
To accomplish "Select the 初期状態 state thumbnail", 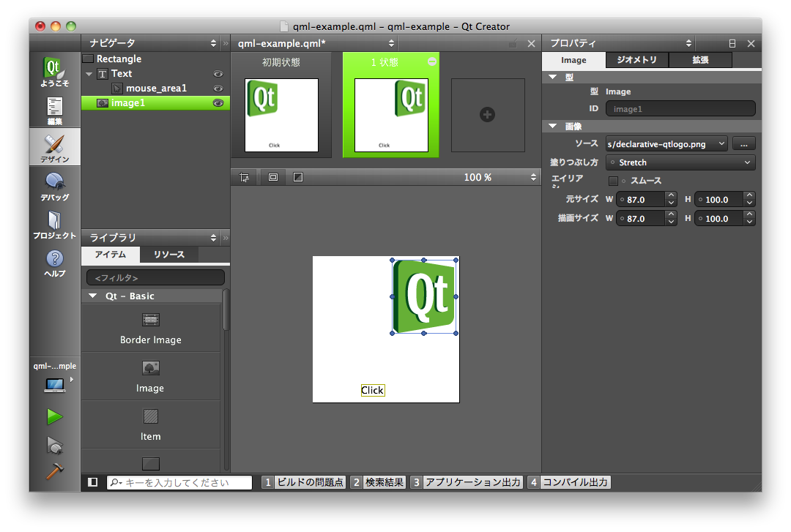I will (x=281, y=115).
